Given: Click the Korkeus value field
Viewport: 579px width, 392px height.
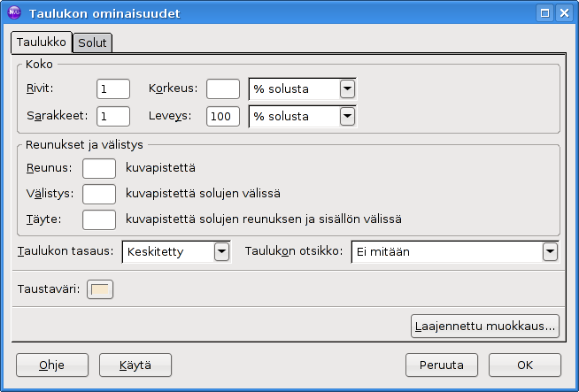Looking at the screenshot, I should [x=223, y=88].
